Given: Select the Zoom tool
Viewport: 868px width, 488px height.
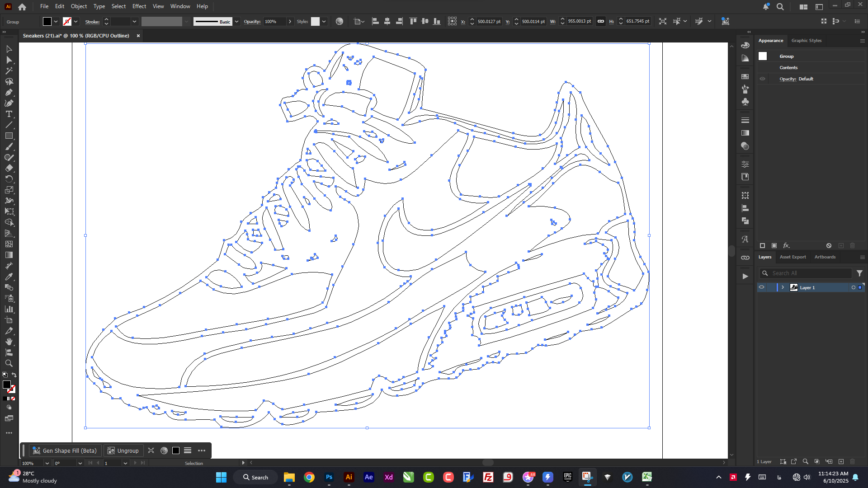Looking at the screenshot, I should 9,363.
